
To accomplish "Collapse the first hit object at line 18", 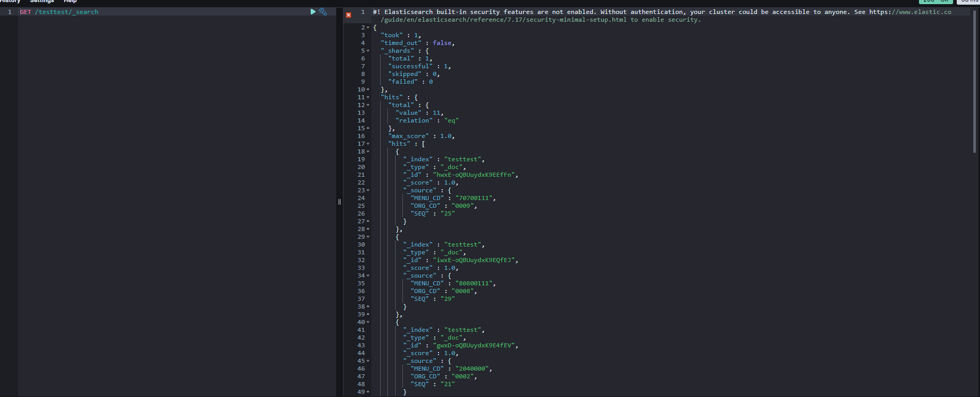I will click(368, 151).
